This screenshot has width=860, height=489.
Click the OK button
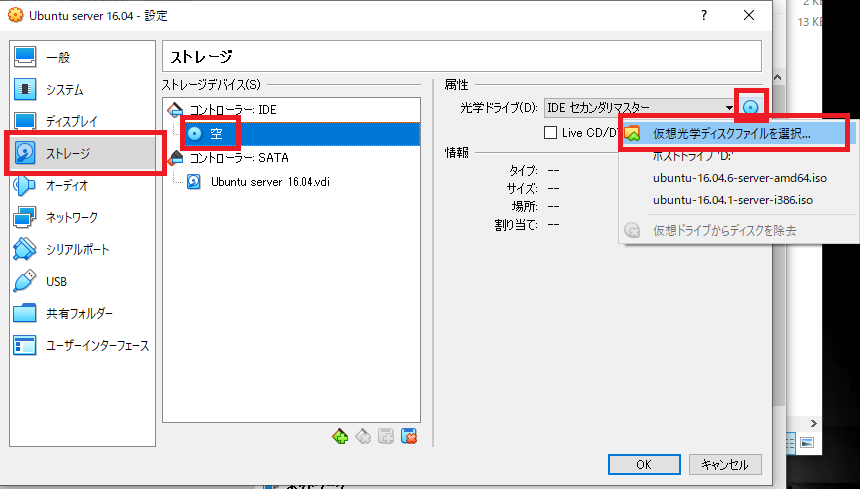[x=644, y=465]
